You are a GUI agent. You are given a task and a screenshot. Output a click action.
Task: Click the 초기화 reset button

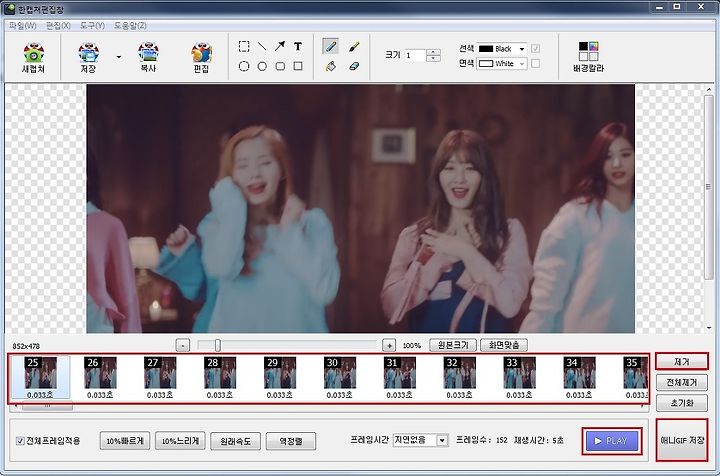coord(681,403)
